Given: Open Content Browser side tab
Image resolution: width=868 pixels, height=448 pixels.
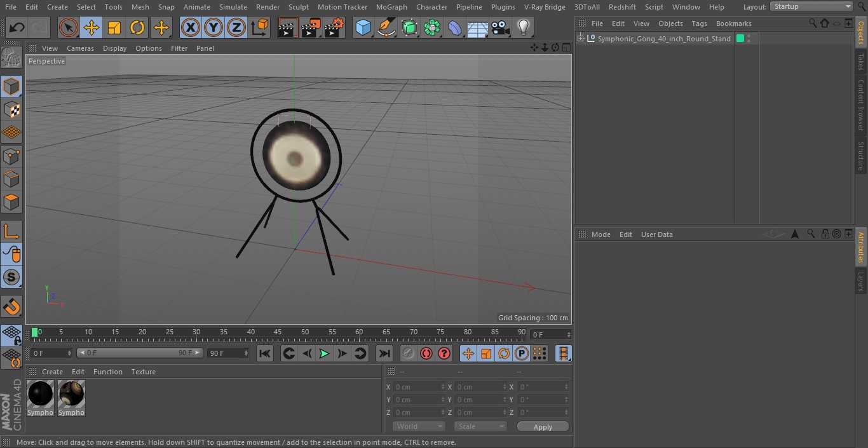Looking at the screenshot, I should (x=861, y=105).
